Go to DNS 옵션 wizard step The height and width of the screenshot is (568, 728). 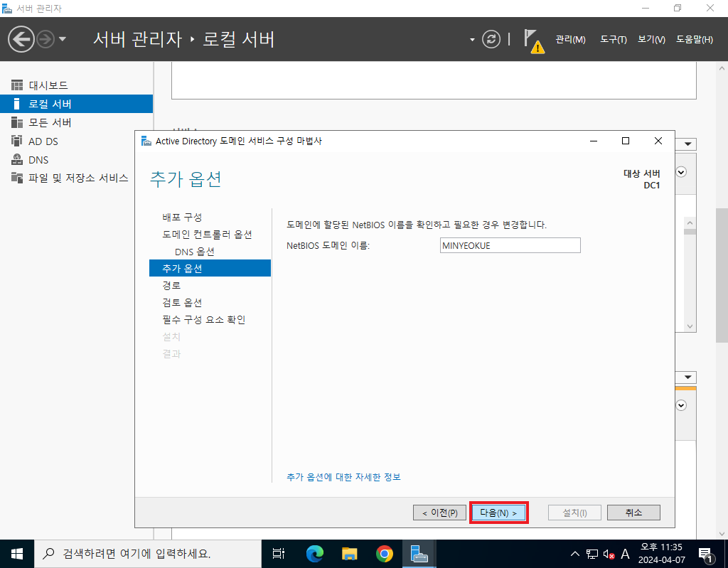(195, 252)
